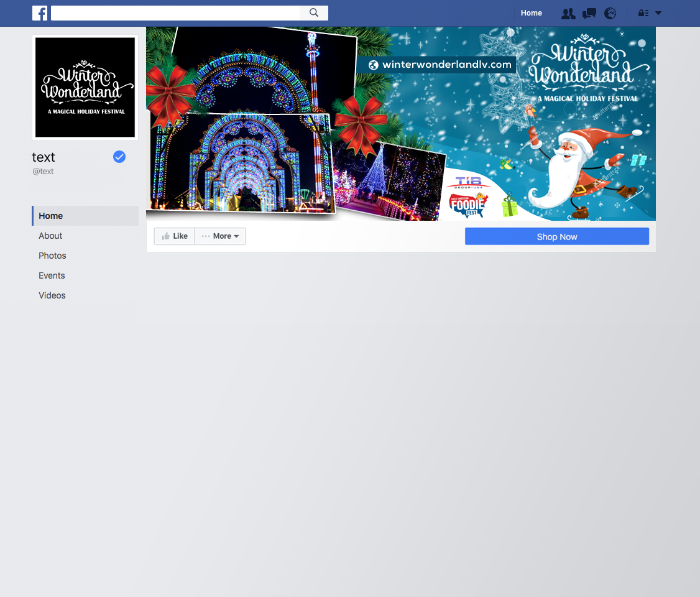Select Home in page sidebar
The width and height of the screenshot is (700, 597).
point(85,216)
